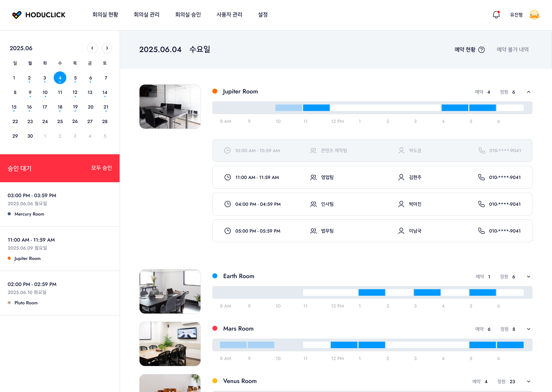Screen dimensions: 552x392
Task: Open the Earth Room photo thumbnail
Action: (170, 291)
